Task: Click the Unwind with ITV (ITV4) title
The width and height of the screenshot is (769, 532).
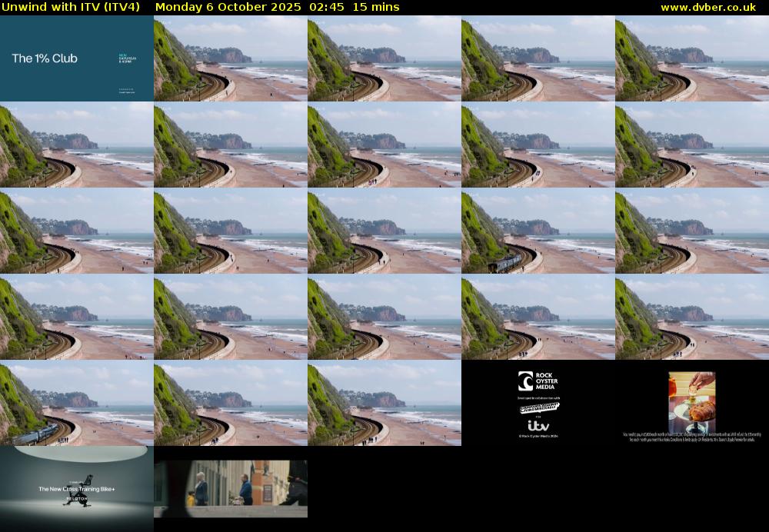Action: click(x=70, y=7)
